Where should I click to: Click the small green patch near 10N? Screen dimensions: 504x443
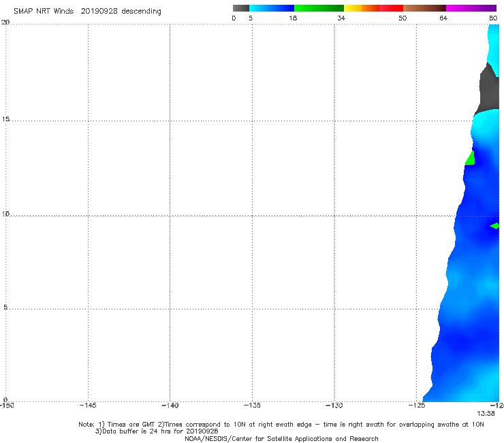click(x=494, y=226)
